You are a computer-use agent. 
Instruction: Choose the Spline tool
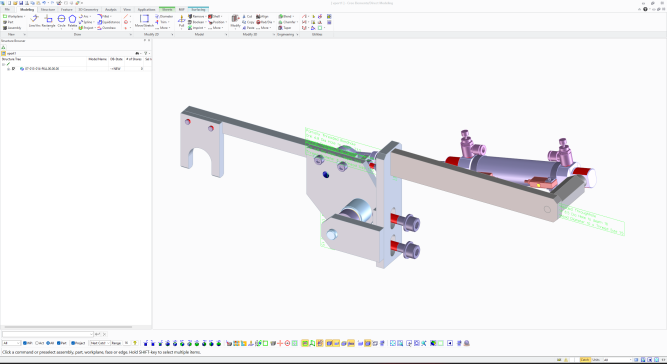[x=86, y=22]
